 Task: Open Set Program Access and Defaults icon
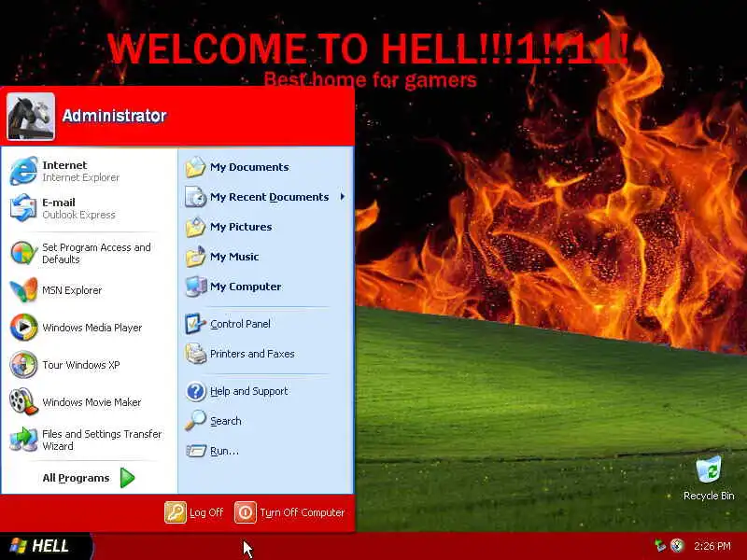[22, 253]
